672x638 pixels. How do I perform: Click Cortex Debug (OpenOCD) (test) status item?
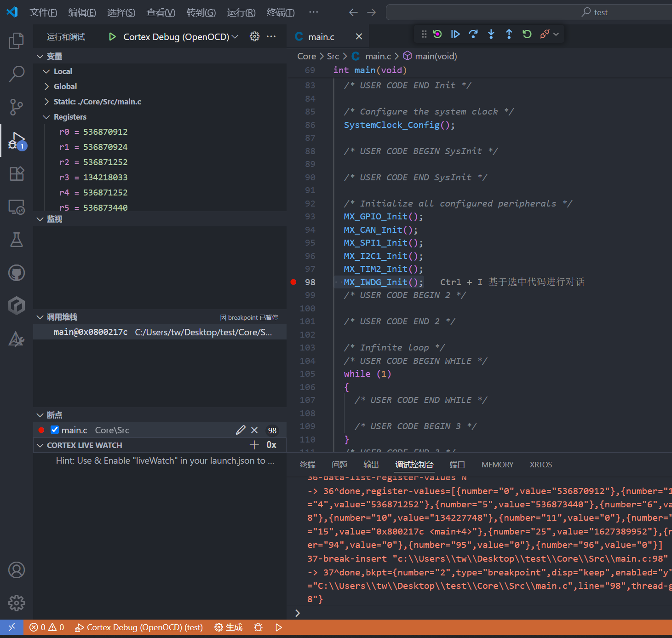click(x=139, y=627)
